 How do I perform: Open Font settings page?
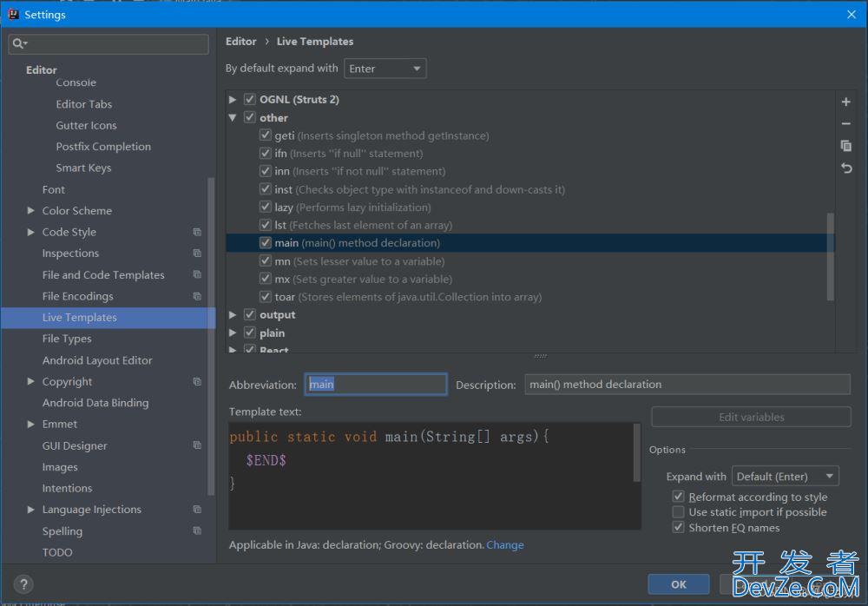coord(53,189)
